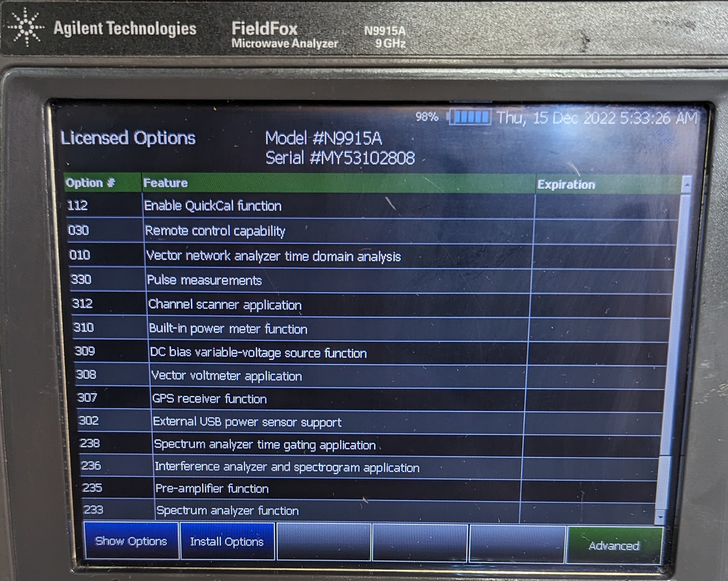The width and height of the screenshot is (728, 581).
Task: Select option number 030
Action: point(78,230)
